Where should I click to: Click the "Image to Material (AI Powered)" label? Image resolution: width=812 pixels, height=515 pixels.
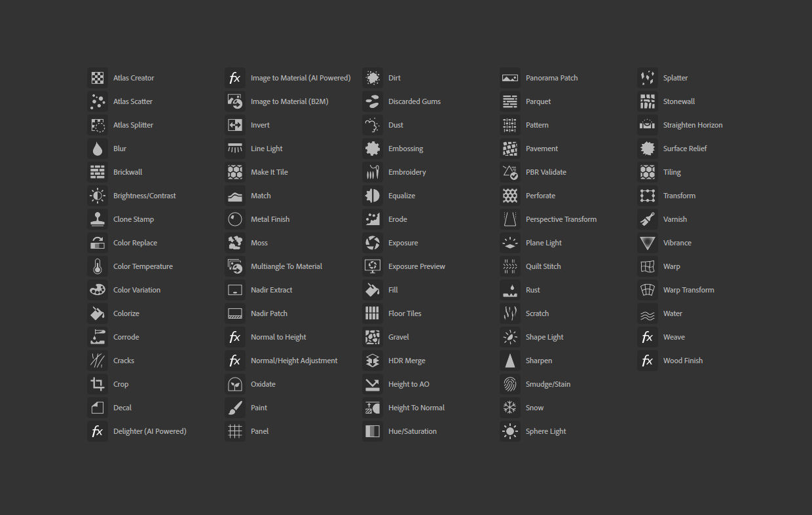tap(301, 78)
